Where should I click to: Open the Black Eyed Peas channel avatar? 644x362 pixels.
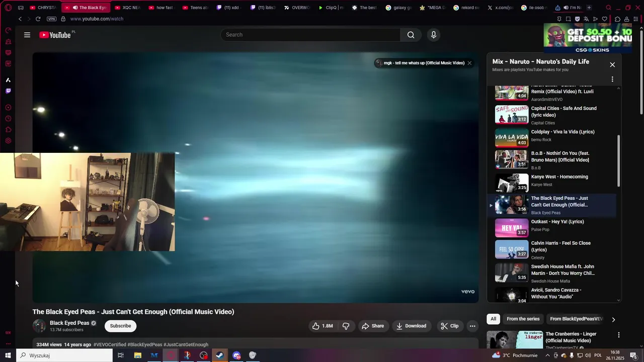(39, 326)
